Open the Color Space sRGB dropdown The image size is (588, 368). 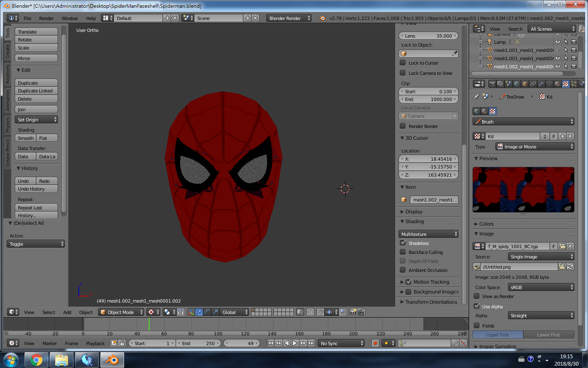click(541, 287)
